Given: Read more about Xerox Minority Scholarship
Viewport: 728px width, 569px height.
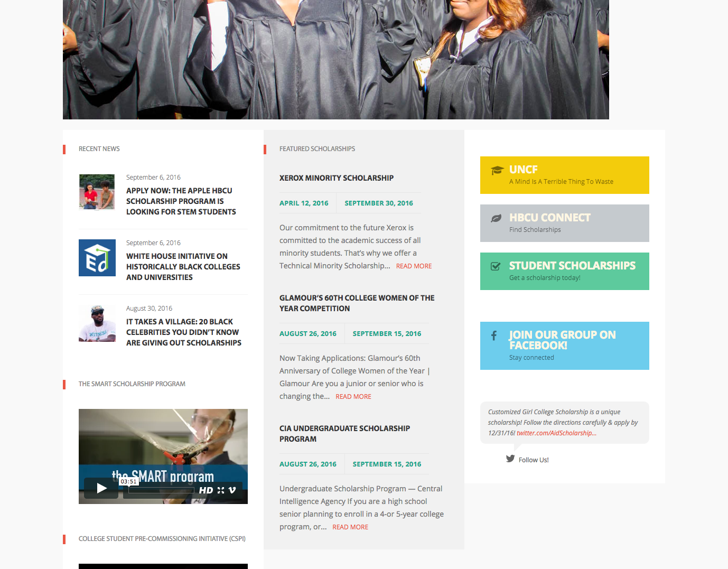Looking at the screenshot, I should tap(414, 266).
